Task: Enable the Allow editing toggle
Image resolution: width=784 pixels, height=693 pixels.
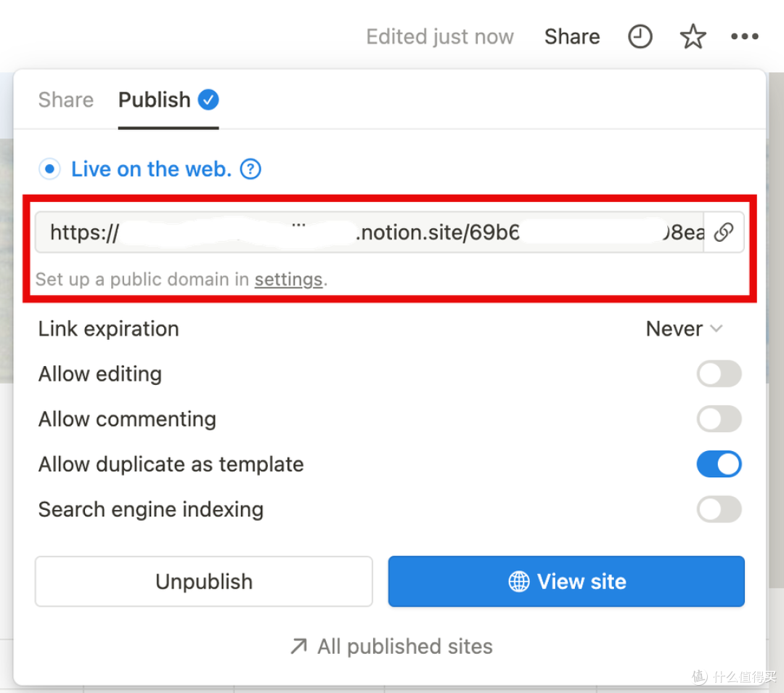Action: click(x=719, y=374)
